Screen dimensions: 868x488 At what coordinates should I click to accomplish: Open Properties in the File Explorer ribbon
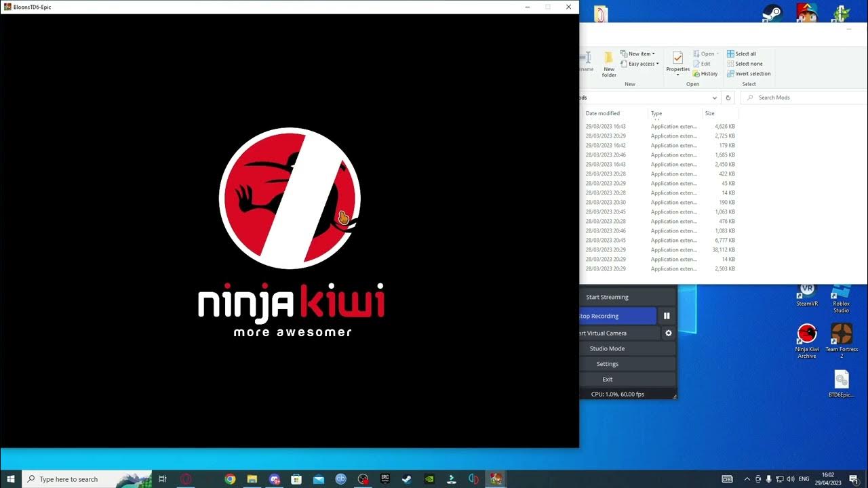click(677, 63)
